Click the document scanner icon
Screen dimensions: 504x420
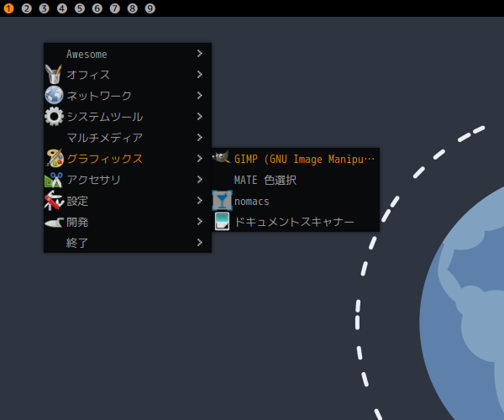coord(222,222)
